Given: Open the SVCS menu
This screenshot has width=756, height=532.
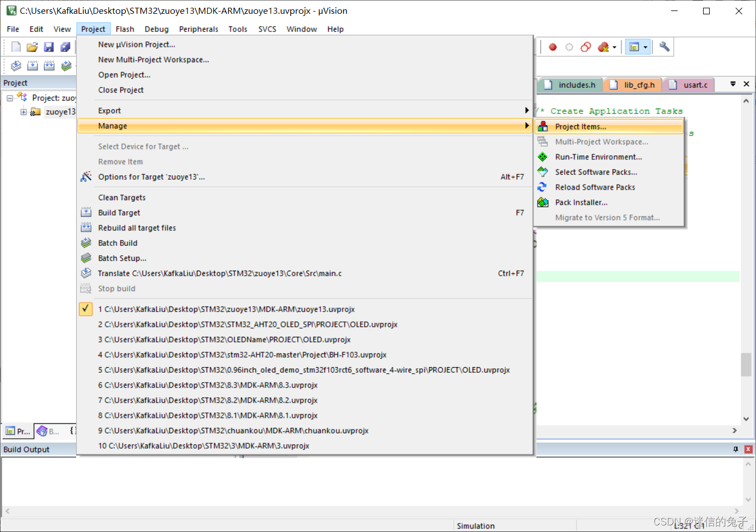Looking at the screenshot, I should click(x=267, y=29).
